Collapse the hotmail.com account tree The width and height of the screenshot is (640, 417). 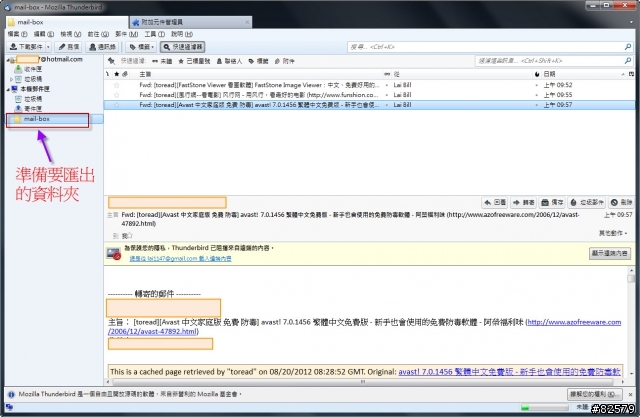(8, 60)
